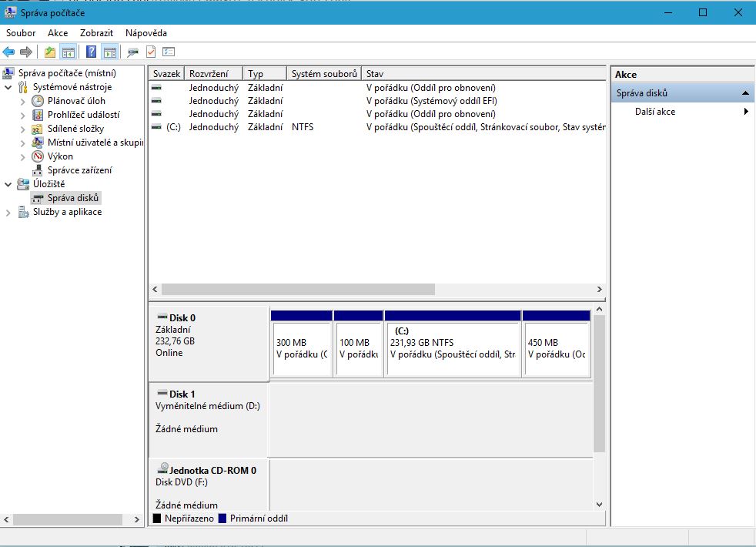Sort volumes by Systém souborů column header

[x=324, y=74]
